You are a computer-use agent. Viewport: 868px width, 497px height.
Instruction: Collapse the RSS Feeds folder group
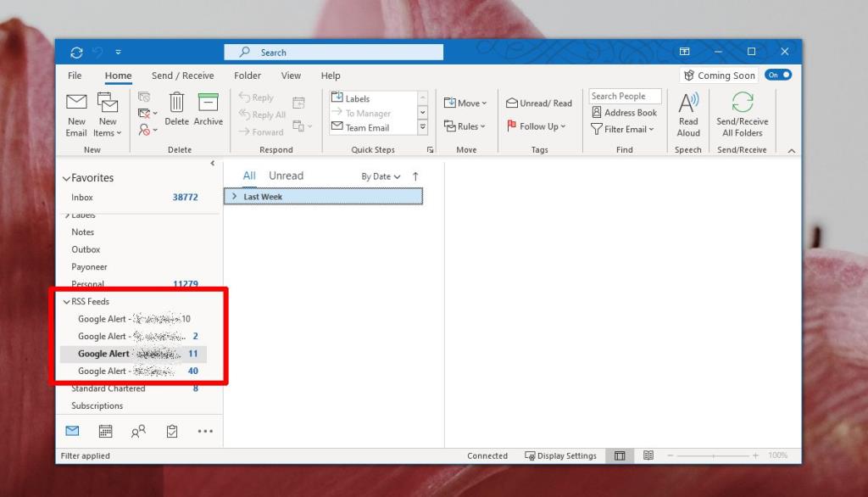coord(66,301)
